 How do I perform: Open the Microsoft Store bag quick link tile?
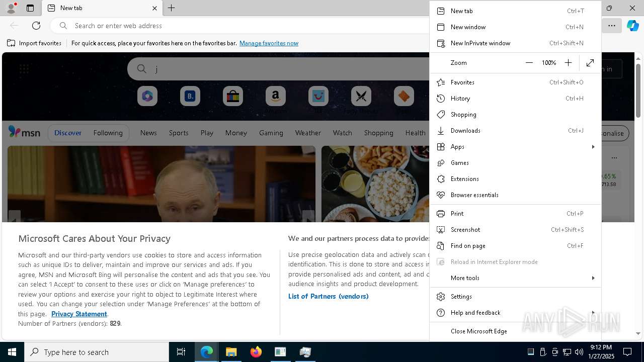click(233, 96)
